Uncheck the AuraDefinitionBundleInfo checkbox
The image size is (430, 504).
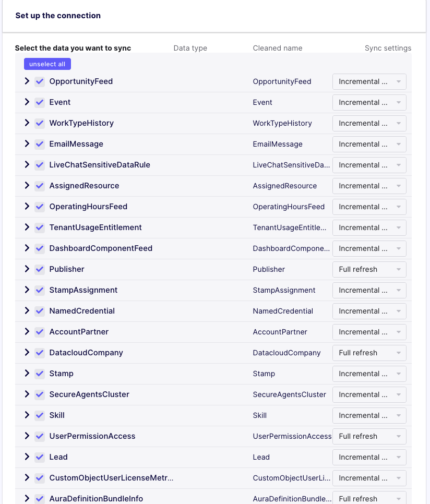(x=40, y=499)
